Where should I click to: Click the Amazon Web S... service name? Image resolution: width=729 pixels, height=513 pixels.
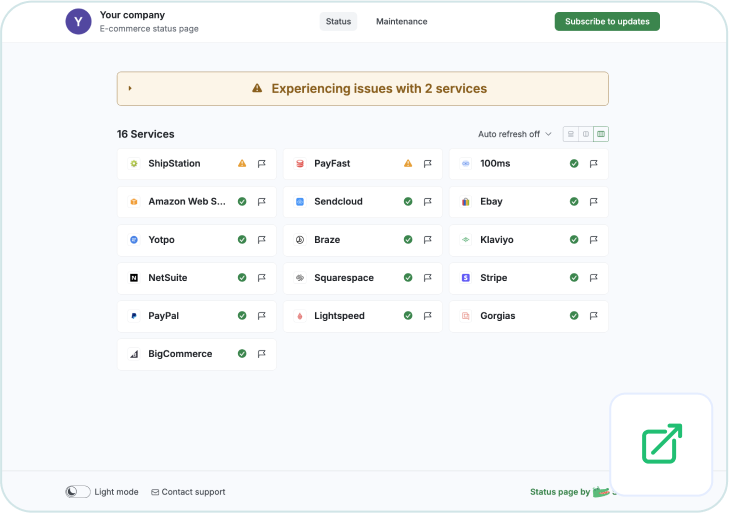(187, 202)
